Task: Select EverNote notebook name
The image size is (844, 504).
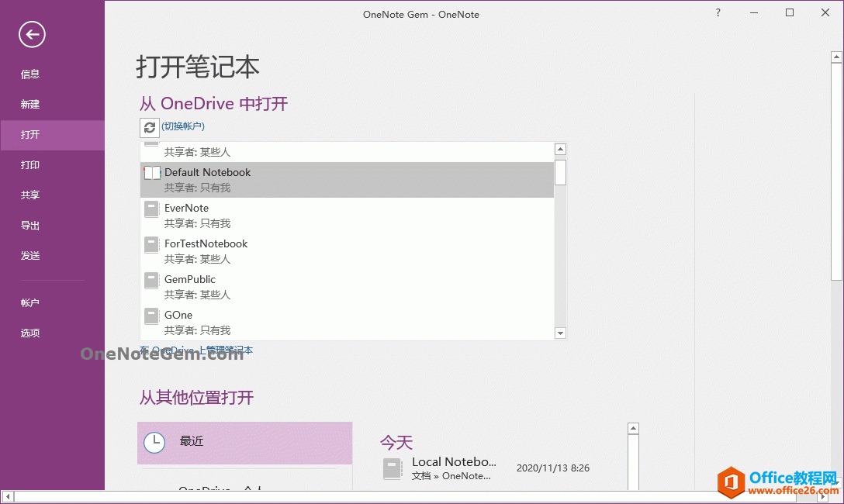Action: tap(186, 208)
